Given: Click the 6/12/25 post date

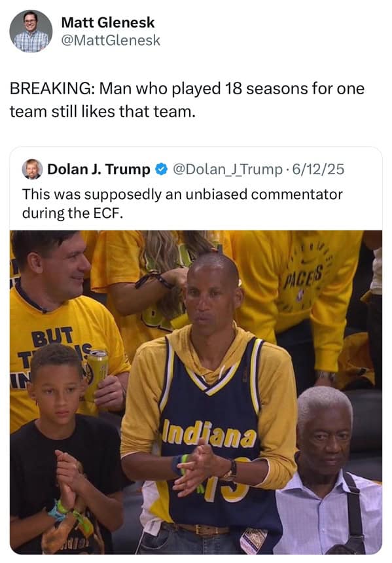Looking at the screenshot, I should (x=319, y=169).
